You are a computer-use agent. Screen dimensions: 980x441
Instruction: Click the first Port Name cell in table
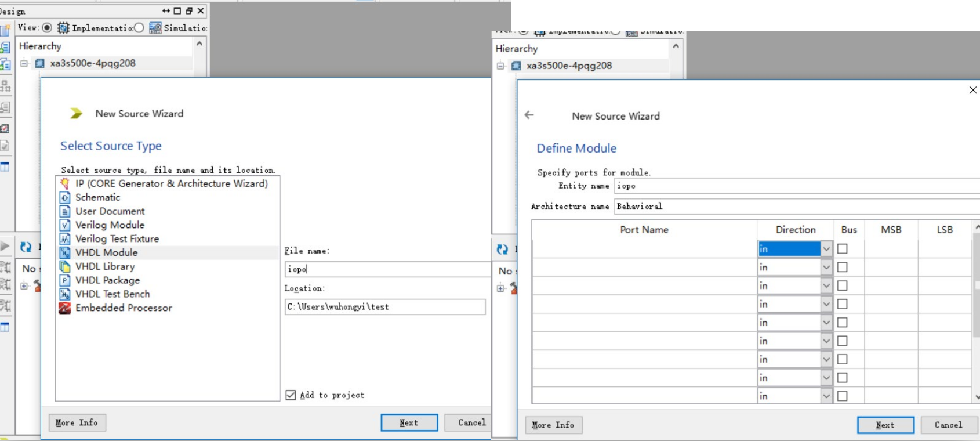(x=644, y=249)
